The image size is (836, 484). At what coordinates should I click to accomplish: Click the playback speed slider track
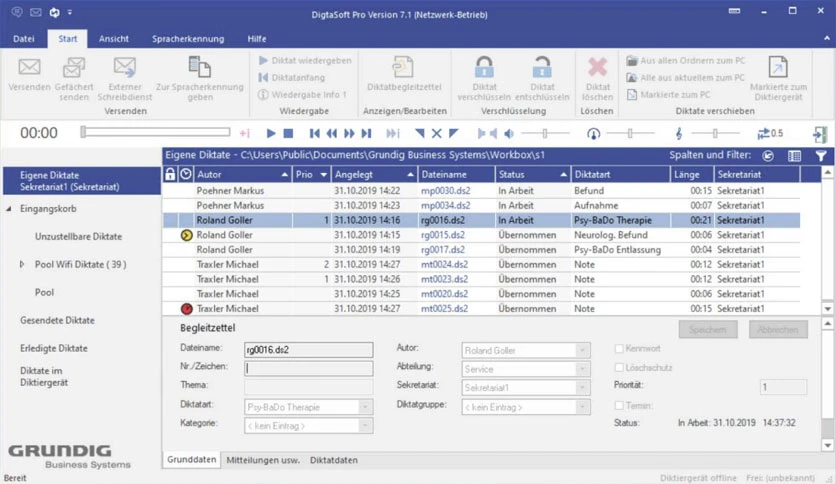630,133
